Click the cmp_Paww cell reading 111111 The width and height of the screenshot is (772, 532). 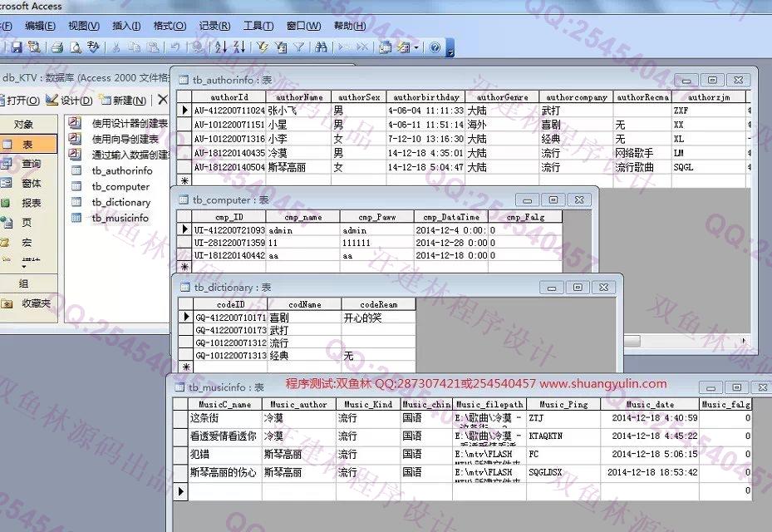pos(376,243)
